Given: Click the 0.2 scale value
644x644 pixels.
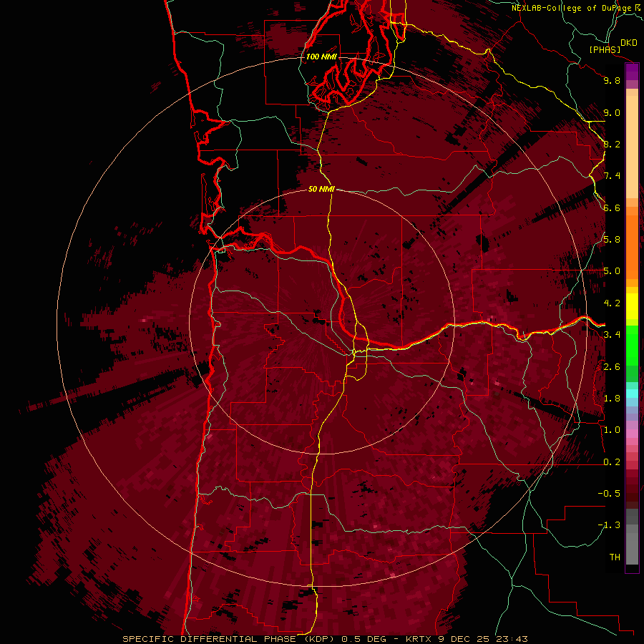Looking at the screenshot, I should 612,462.
